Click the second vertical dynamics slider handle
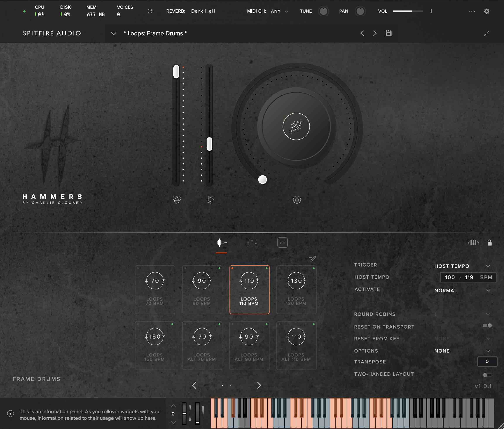Viewport: 504px width, 429px height. [x=209, y=144]
